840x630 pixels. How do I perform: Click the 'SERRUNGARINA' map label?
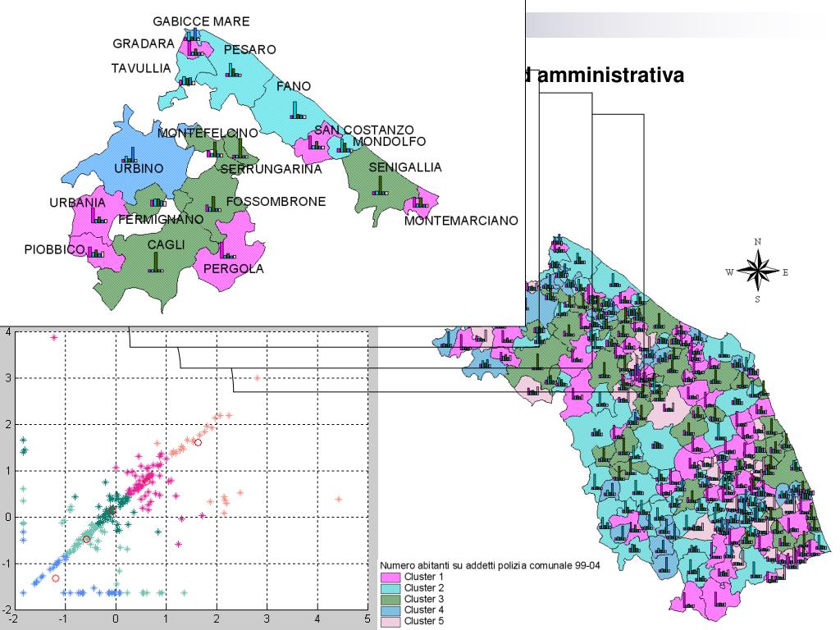point(271,169)
